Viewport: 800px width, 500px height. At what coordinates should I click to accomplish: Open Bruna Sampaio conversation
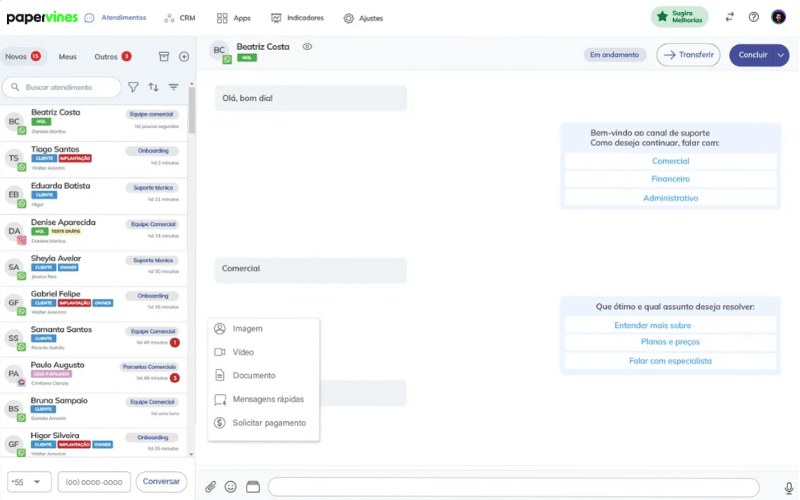94,410
